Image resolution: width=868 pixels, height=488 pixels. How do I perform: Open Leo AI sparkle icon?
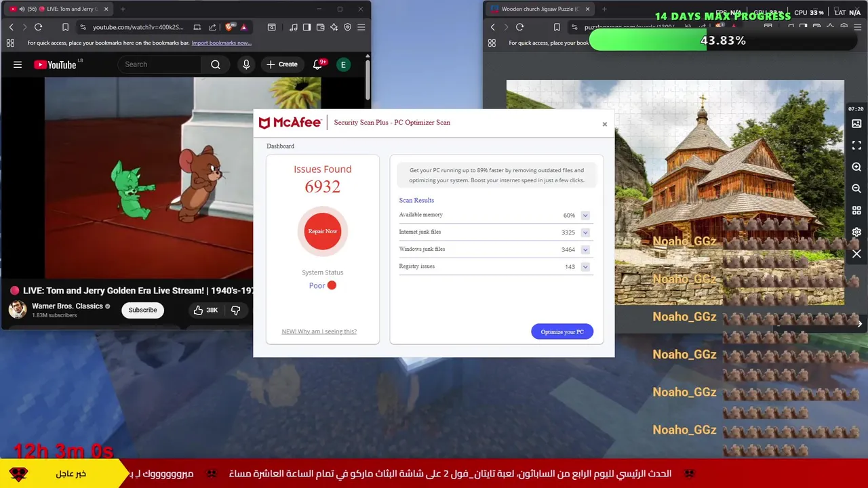pos(334,27)
